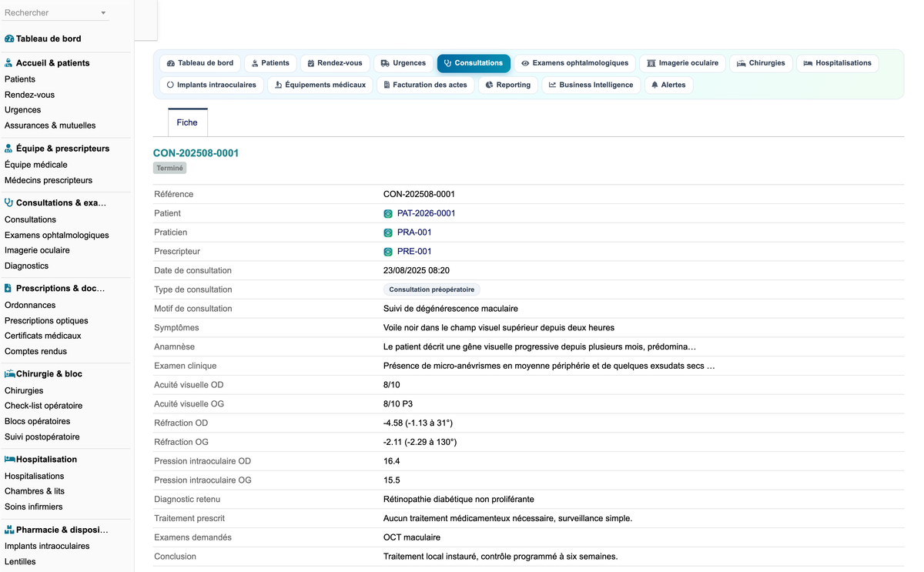Click the Rétinopathie diabétique non proliférante diagnosis
The image size is (924, 572).
[459, 499]
